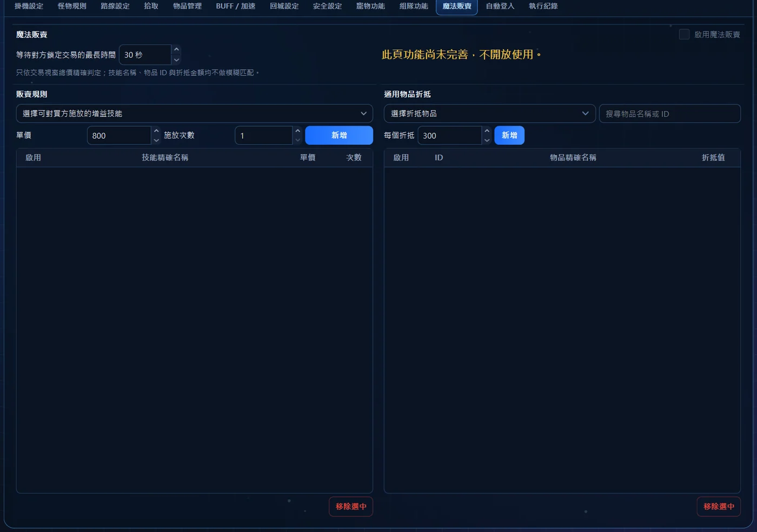
Task: Focus the 搜尋物品名稱或 ID search field
Action: click(x=670, y=114)
